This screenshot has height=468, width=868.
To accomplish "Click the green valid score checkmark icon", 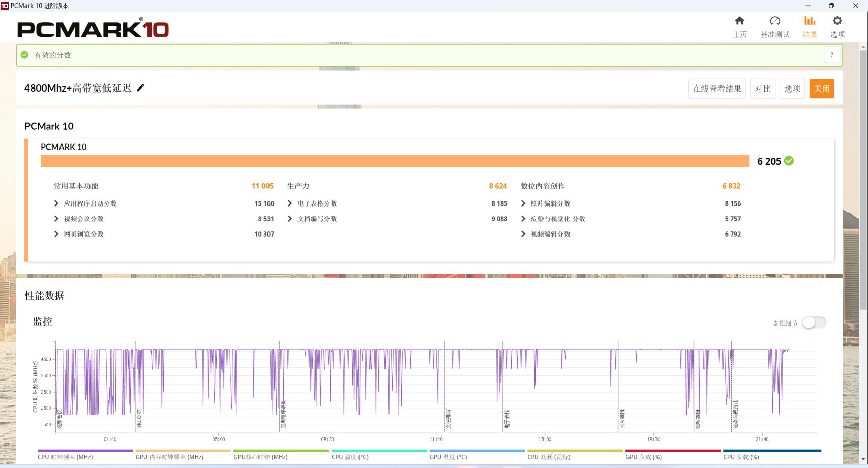I will click(x=24, y=55).
